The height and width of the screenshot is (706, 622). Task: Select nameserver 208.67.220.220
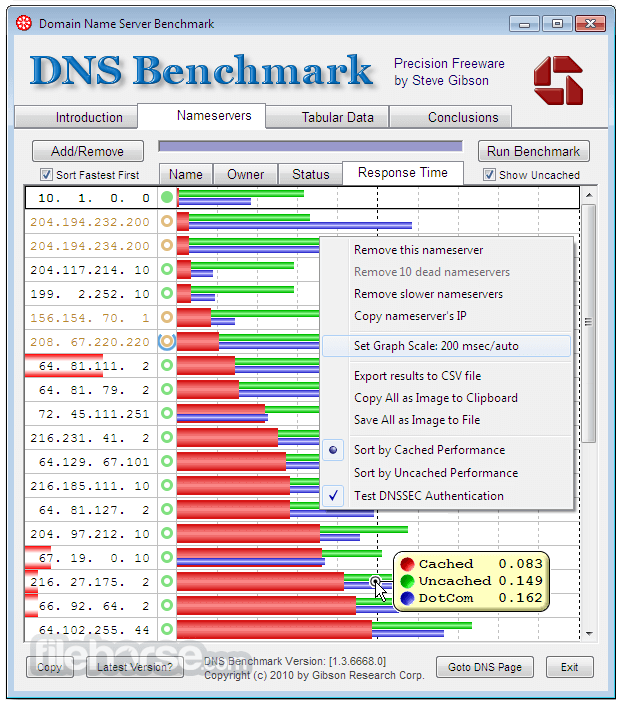pyautogui.click(x=90, y=342)
